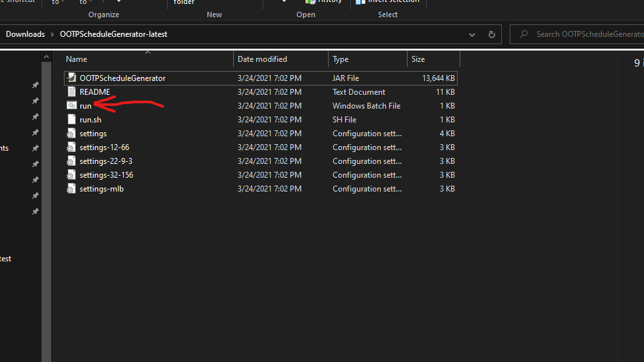Click the run.sh file icon
The height and width of the screenshot is (362, 644).
pyautogui.click(x=72, y=120)
